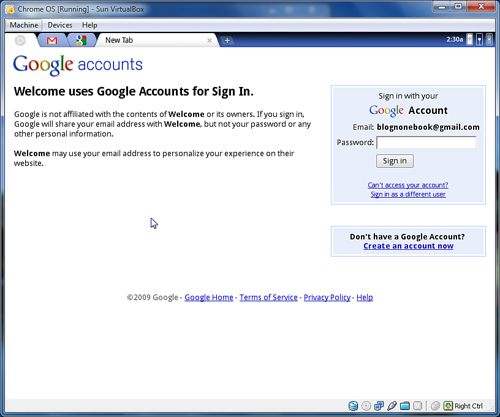Open the pinned Google tab

[81, 40]
